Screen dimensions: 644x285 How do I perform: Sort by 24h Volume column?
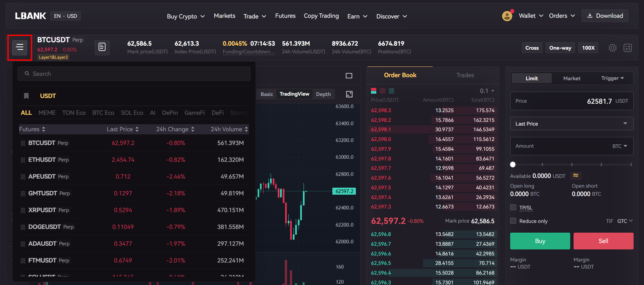[229, 129]
